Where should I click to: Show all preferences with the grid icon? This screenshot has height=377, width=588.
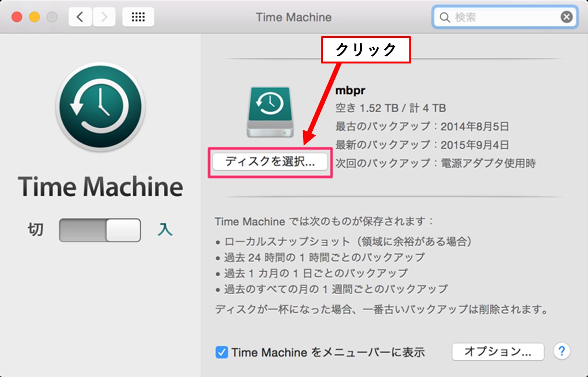tap(138, 17)
